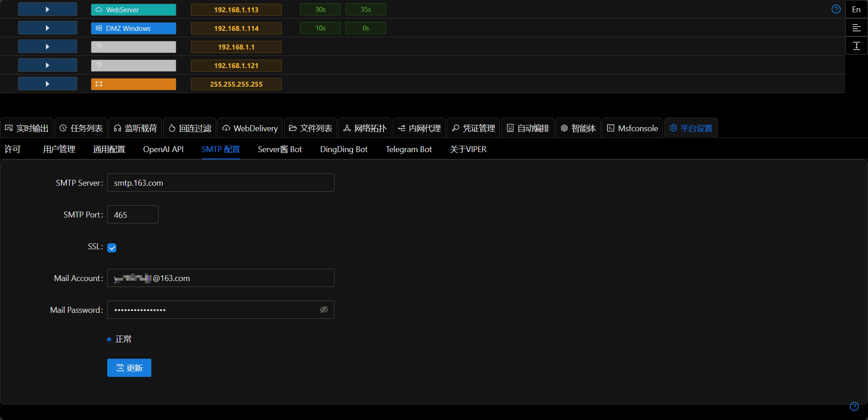Select the Telegram Bot sub-tab
The height and width of the screenshot is (420, 868).
click(x=409, y=149)
